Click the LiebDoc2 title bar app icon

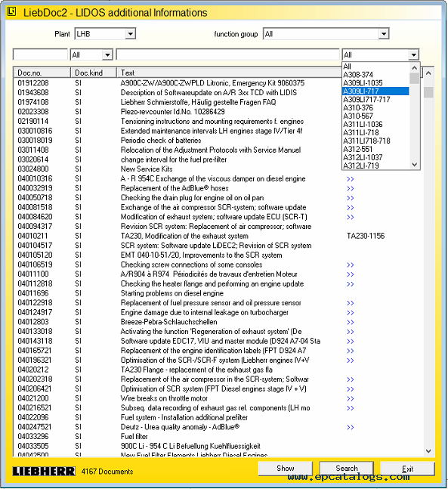click(x=11, y=12)
